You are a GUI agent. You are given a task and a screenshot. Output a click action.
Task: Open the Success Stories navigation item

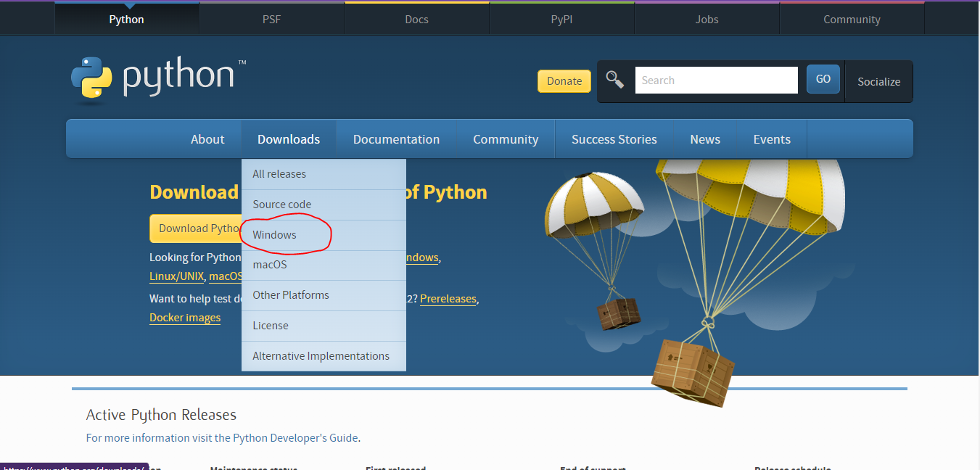coord(614,139)
